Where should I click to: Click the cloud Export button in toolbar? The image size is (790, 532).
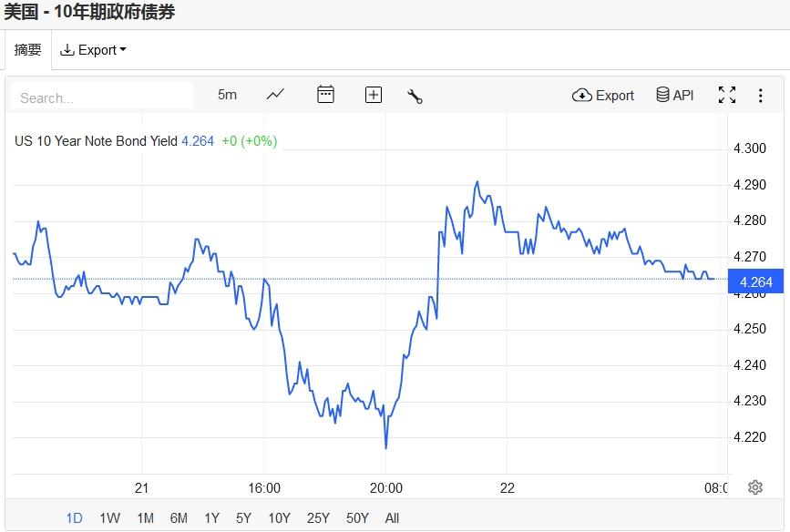603,95
